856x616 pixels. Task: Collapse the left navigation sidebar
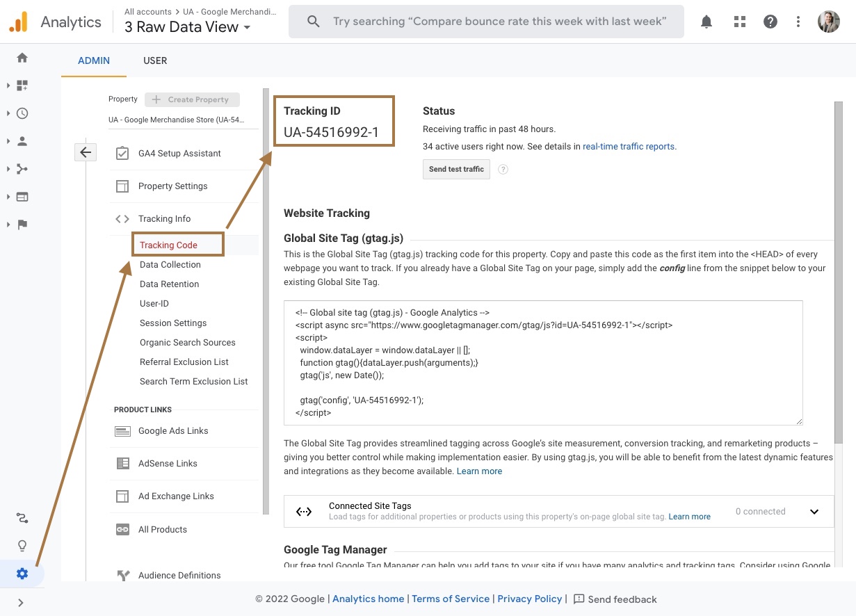coord(22,602)
